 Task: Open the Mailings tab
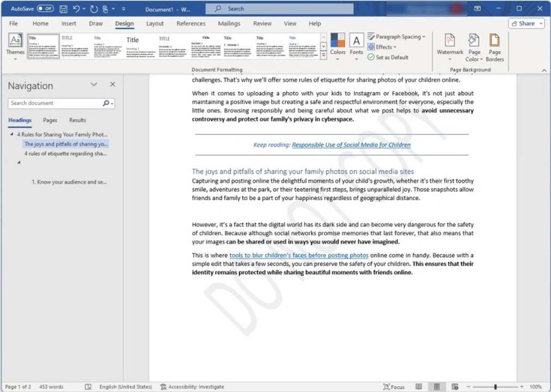pos(229,23)
